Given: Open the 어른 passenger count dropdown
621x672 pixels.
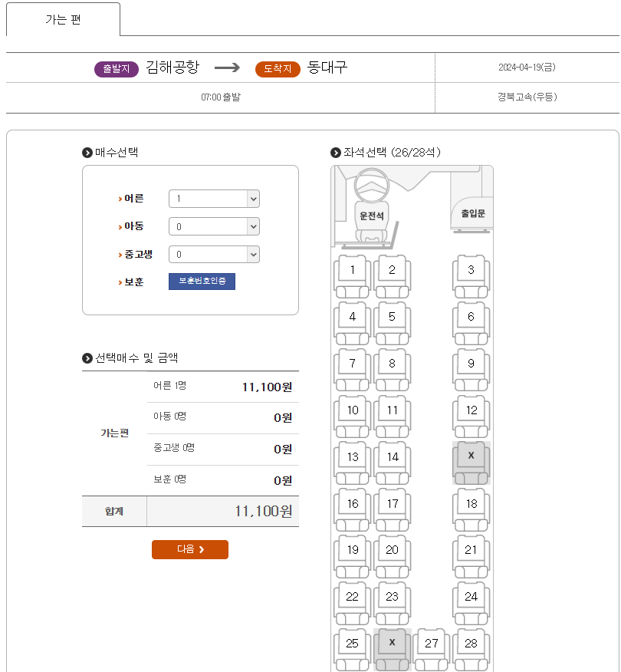Looking at the screenshot, I should click(x=214, y=198).
